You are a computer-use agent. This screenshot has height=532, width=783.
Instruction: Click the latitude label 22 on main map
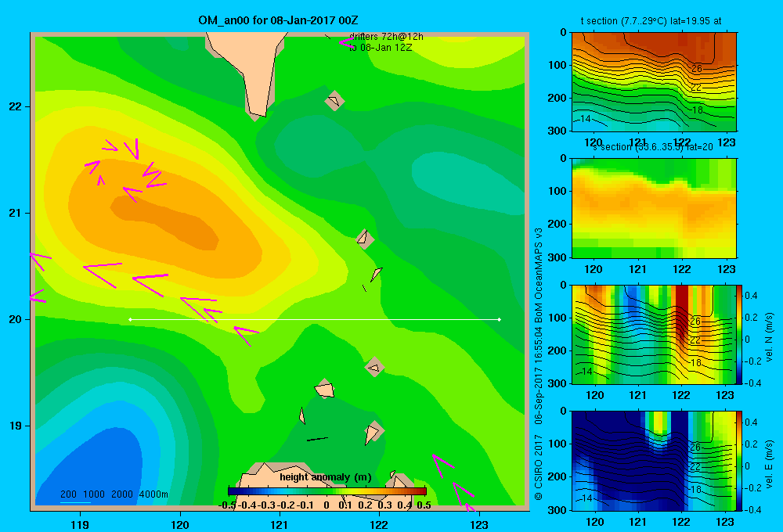tap(16, 106)
